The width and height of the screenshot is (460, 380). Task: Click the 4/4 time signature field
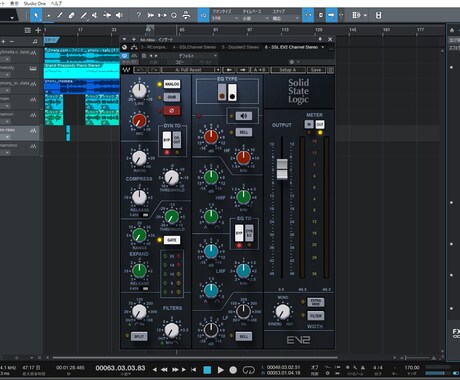point(378,368)
